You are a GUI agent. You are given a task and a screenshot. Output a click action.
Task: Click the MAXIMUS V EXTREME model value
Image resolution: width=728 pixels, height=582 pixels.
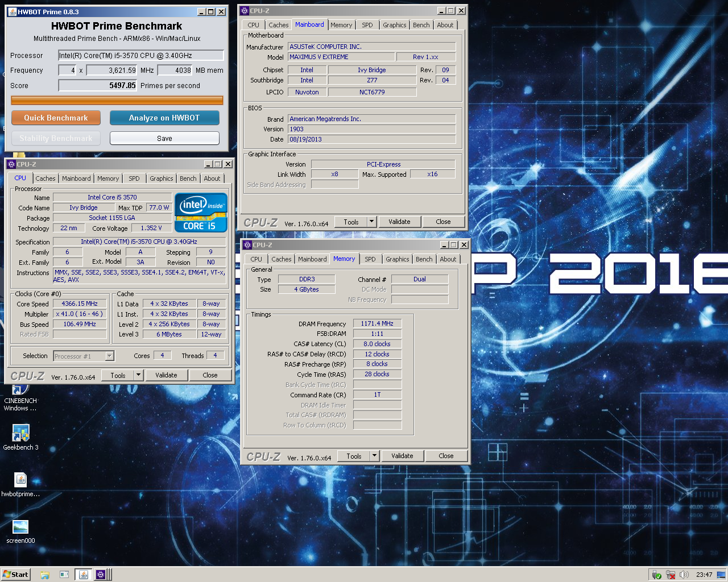[341, 57]
